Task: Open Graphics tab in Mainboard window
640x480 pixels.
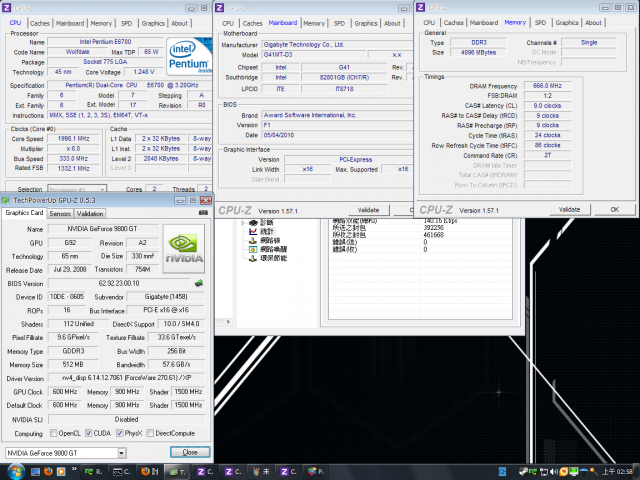Action: [x=366, y=23]
